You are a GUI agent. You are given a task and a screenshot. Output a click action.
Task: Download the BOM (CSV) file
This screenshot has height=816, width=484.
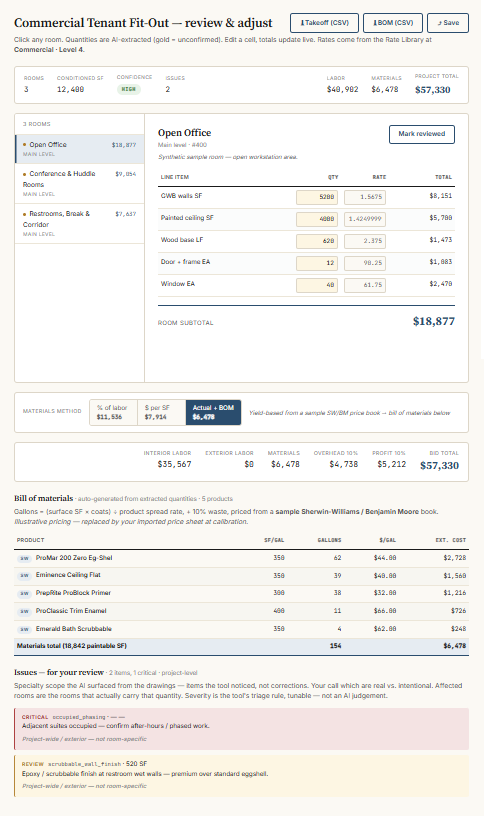click(x=393, y=23)
